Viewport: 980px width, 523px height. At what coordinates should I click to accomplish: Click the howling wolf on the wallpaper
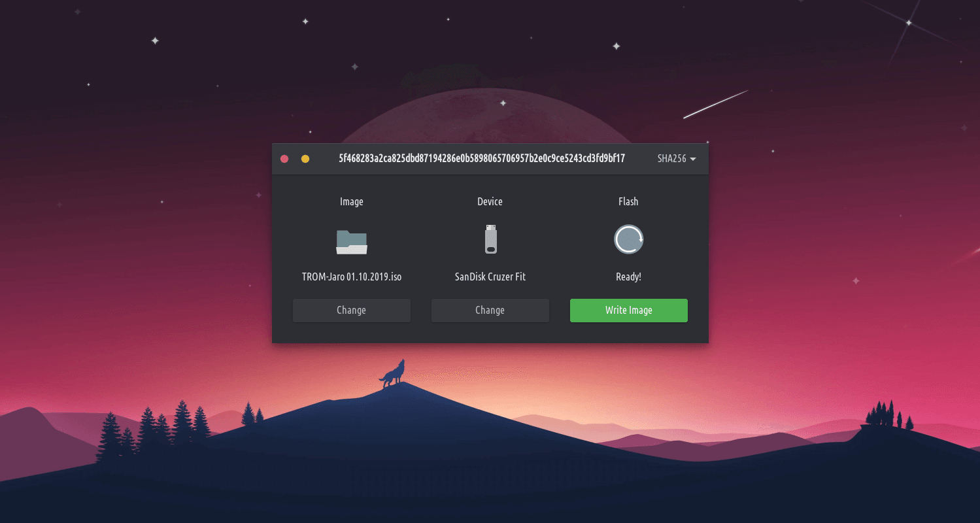pos(394,374)
